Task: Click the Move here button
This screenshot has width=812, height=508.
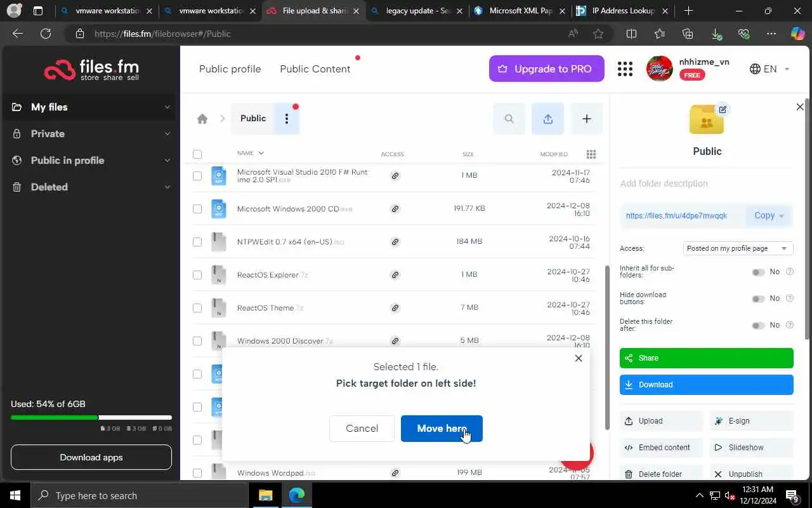Action: pos(442,429)
